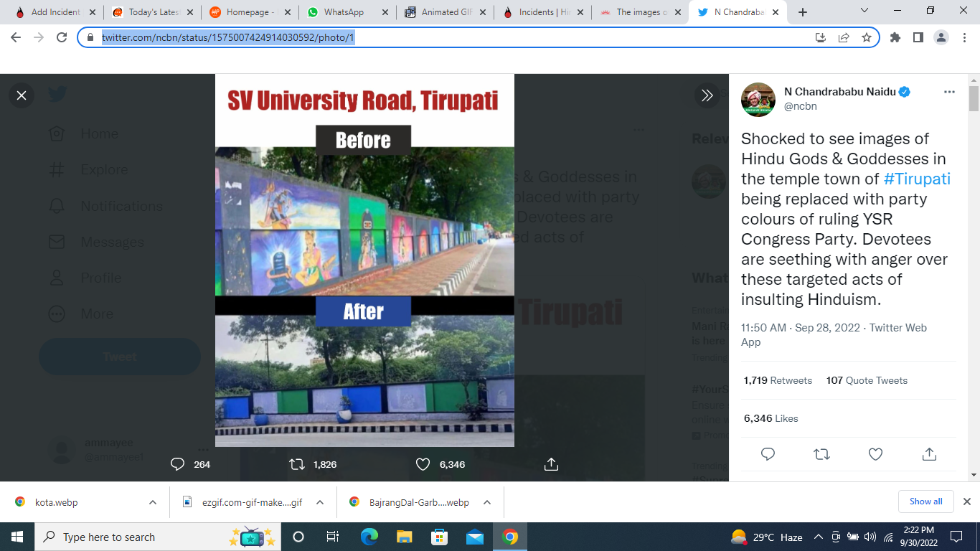Viewport: 980px width, 551px height.
Task: Click the install app icon in address bar
Action: tap(821, 37)
